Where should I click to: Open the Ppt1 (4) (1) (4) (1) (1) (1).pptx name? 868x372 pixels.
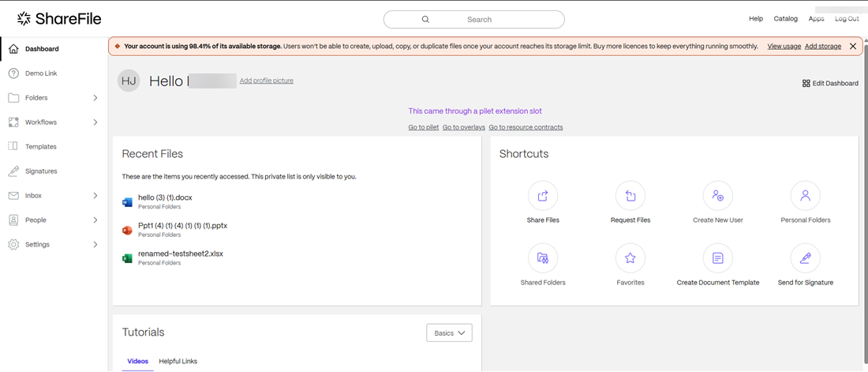pos(183,226)
